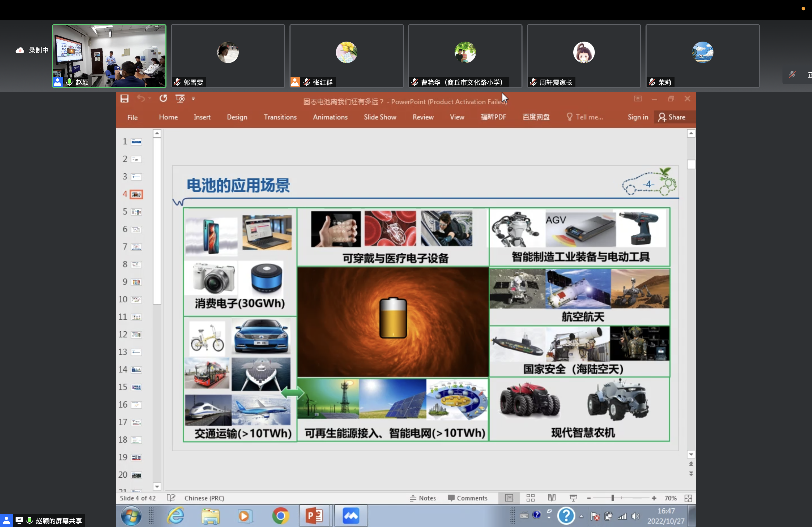Open Chrome from taskbar
812x527 pixels.
pyautogui.click(x=280, y=516)
